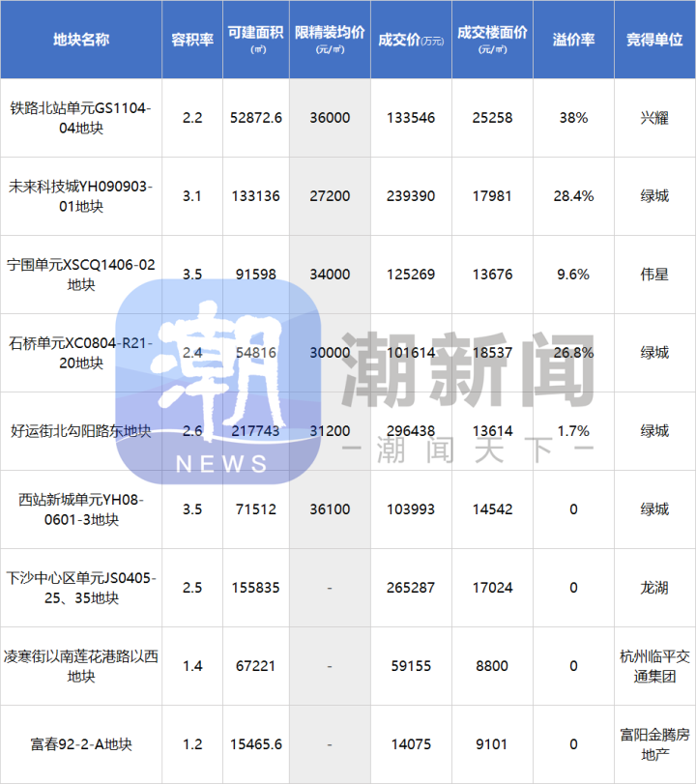Select the 容积率 column header
Image resolution: width=696 pixels, height=784 pixels.
click(192, 40)
